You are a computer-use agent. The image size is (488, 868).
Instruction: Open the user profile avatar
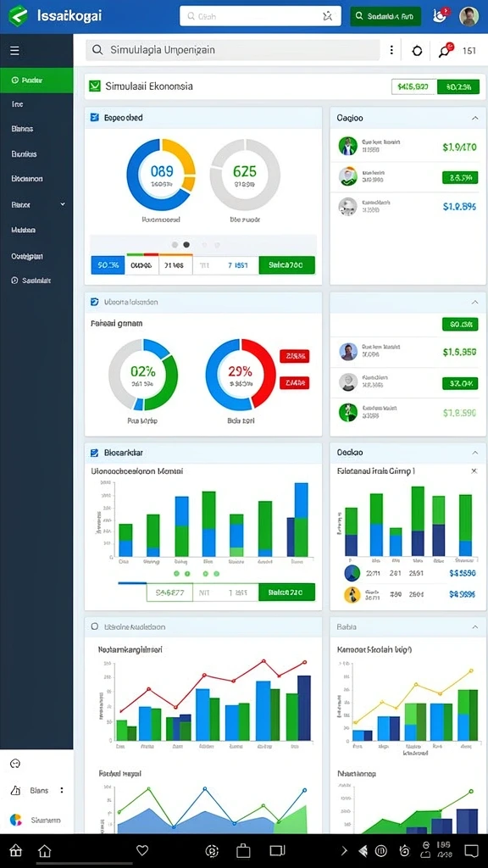[469, 17]
